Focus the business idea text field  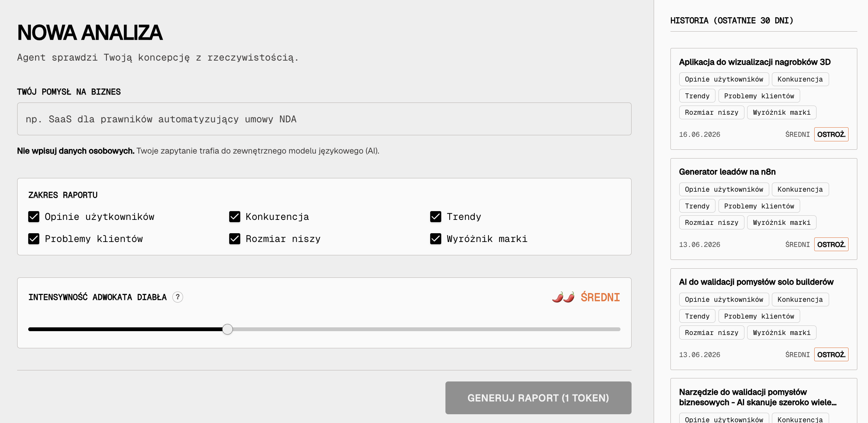tap(324, 119)
